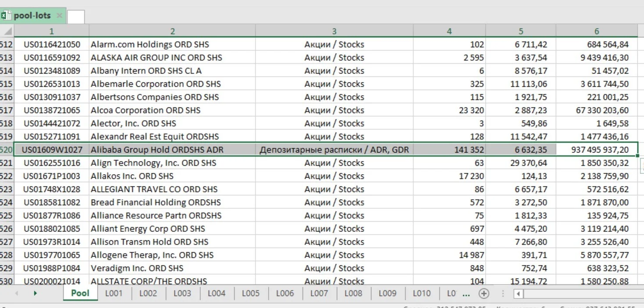The height and width of the screenshot is (308, 644).
Task: Switch to sheet L005
Action: pos(251,293)
